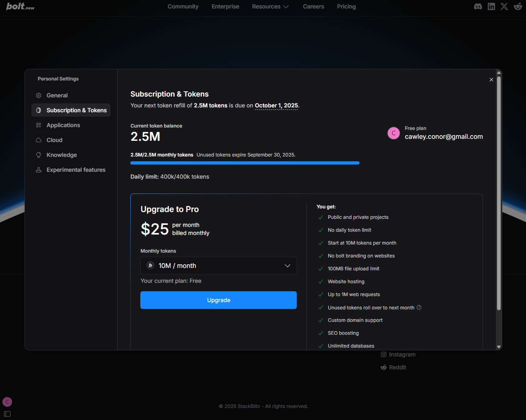526x420 pixels.
Task: Click the pink account avatar circle
Action: click(393, 133)
